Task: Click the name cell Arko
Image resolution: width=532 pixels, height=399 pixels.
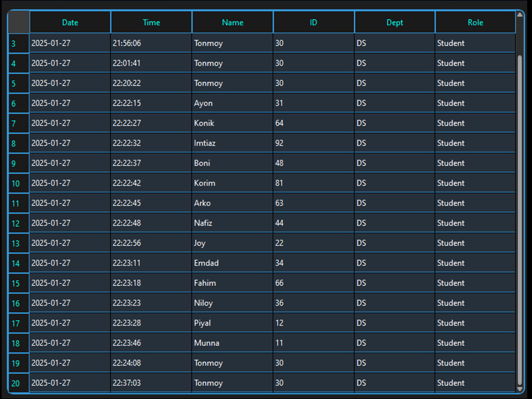Action: pos(232,203)
